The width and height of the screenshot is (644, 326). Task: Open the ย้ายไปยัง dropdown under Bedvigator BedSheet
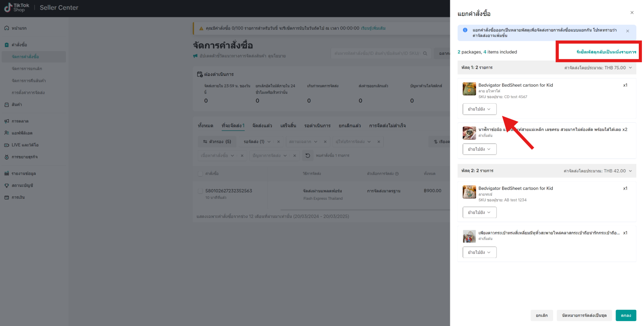pyautogui.click(x=479, y=109)
